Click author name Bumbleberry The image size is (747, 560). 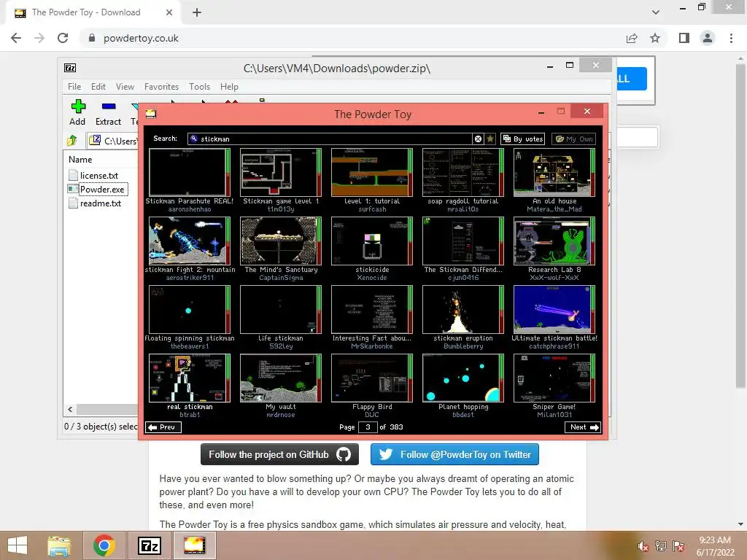[463, 346]
